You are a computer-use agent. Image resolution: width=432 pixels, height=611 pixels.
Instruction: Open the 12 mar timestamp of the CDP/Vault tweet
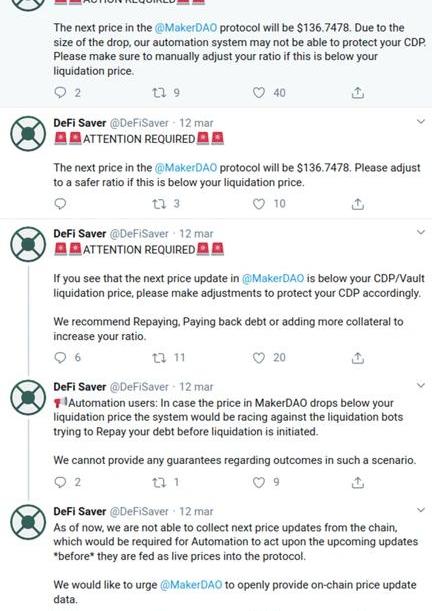pos(196,234)
